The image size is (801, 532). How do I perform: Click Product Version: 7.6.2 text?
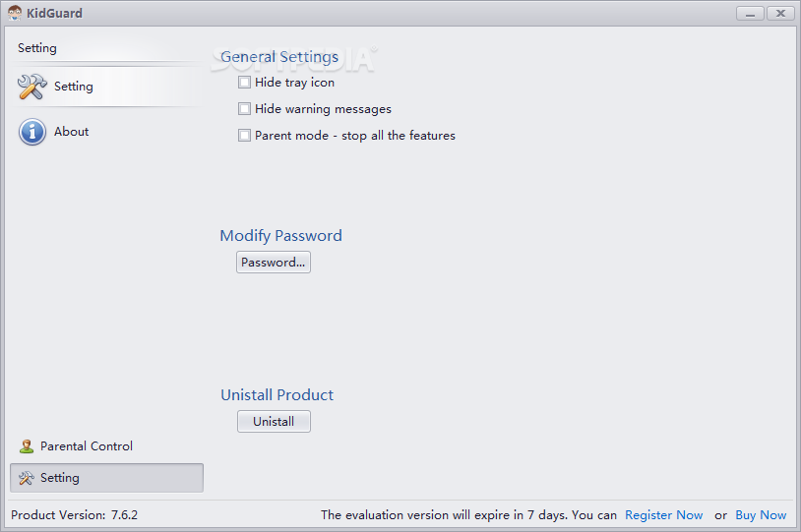74,514
